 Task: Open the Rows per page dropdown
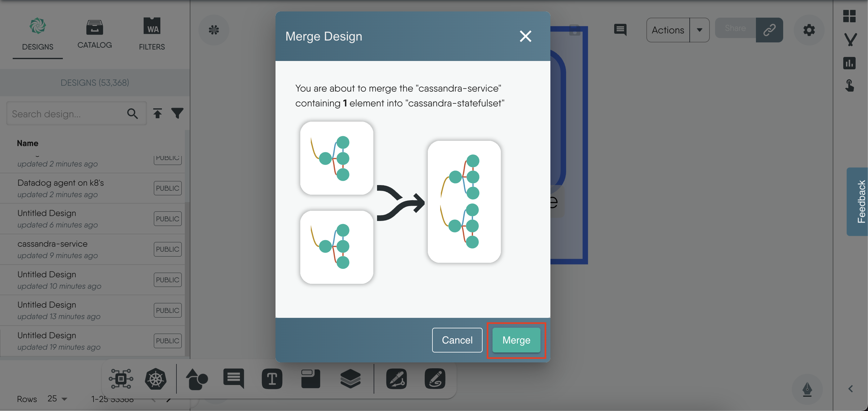[x=57, y=399]
